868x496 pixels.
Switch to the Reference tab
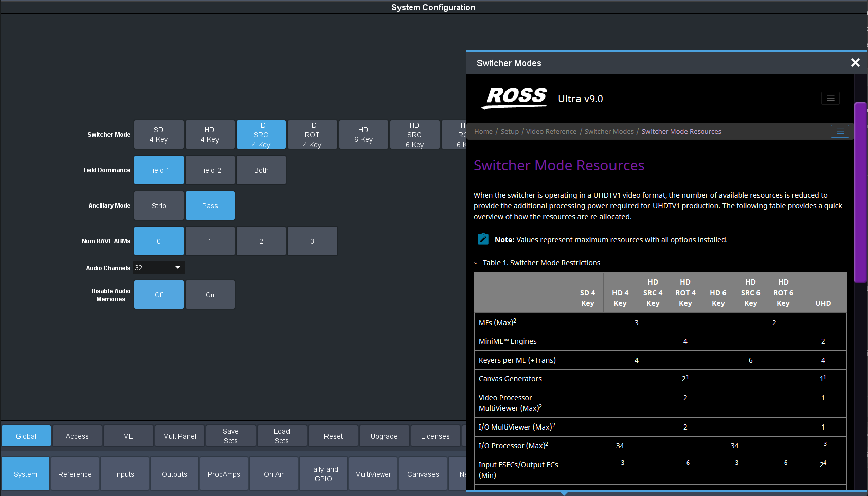click(x=75, y=474)
